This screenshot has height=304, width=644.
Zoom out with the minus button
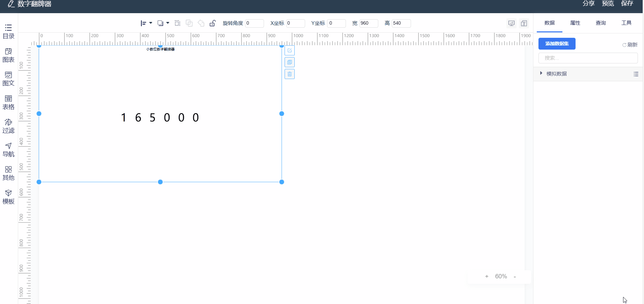[515, 277]
